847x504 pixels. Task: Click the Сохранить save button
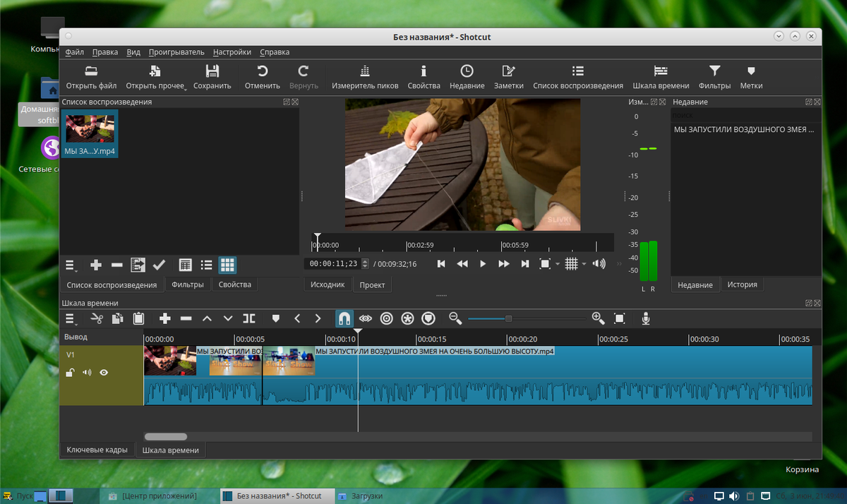click(212, 77)
